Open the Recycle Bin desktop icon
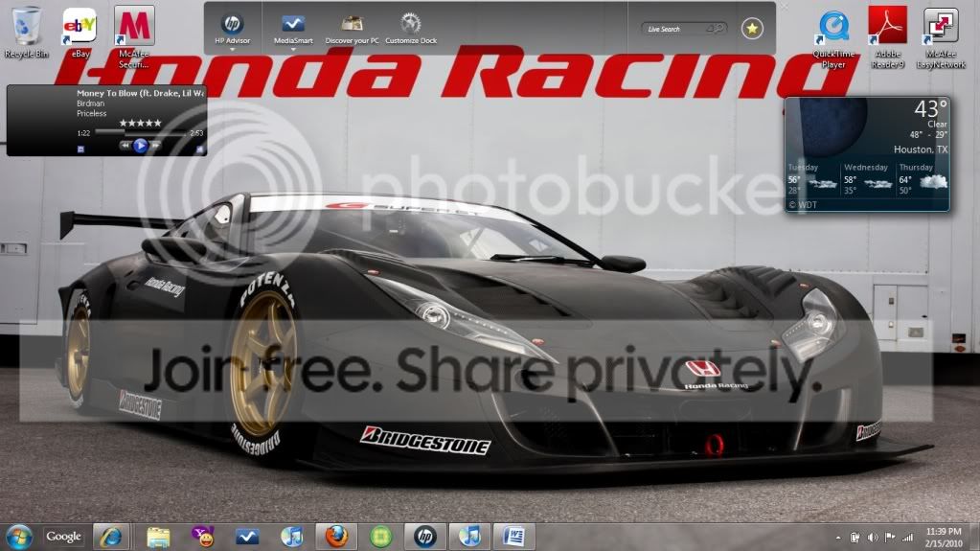This screenshot has height=551, width=980. [26, 33]
